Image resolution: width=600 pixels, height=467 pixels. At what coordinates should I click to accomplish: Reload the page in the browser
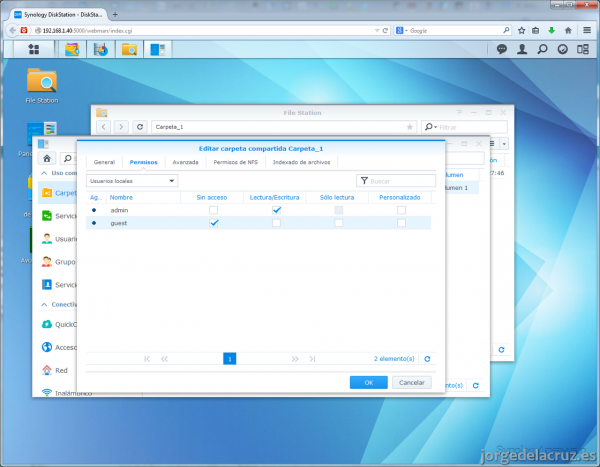(385, 31)
